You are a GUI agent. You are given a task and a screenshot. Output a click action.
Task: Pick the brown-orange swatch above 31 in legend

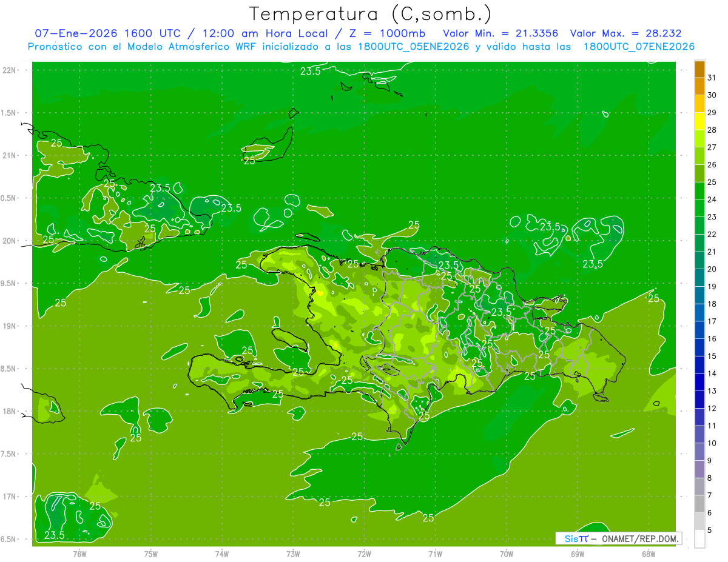click(x=699, y=69)
